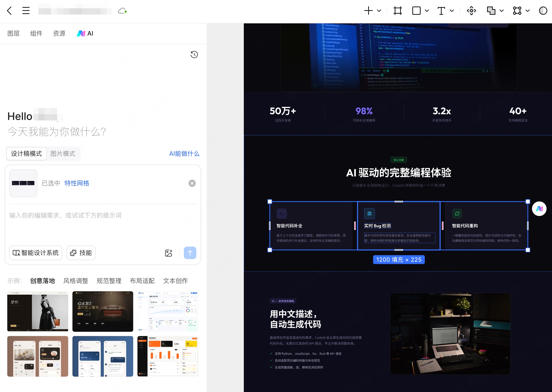Click the 3.2x statistic

coord(442,111)
